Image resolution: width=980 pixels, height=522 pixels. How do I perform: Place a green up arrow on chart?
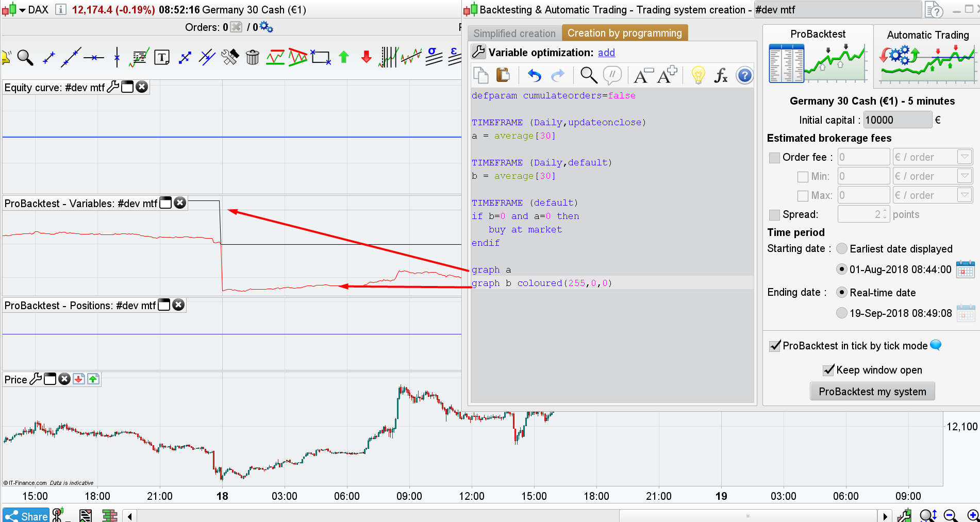(x=344, y=57)
